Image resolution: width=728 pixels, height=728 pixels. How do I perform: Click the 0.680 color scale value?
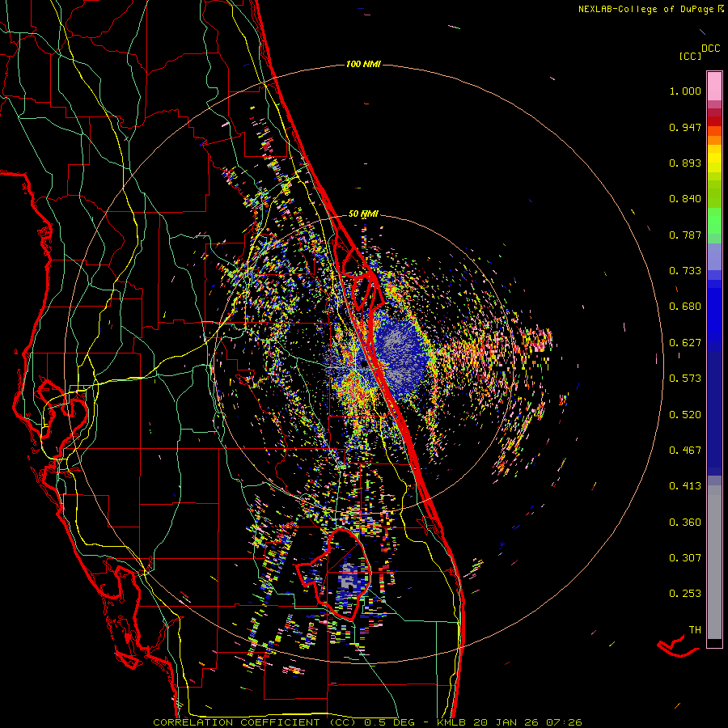tap(685, 307)
